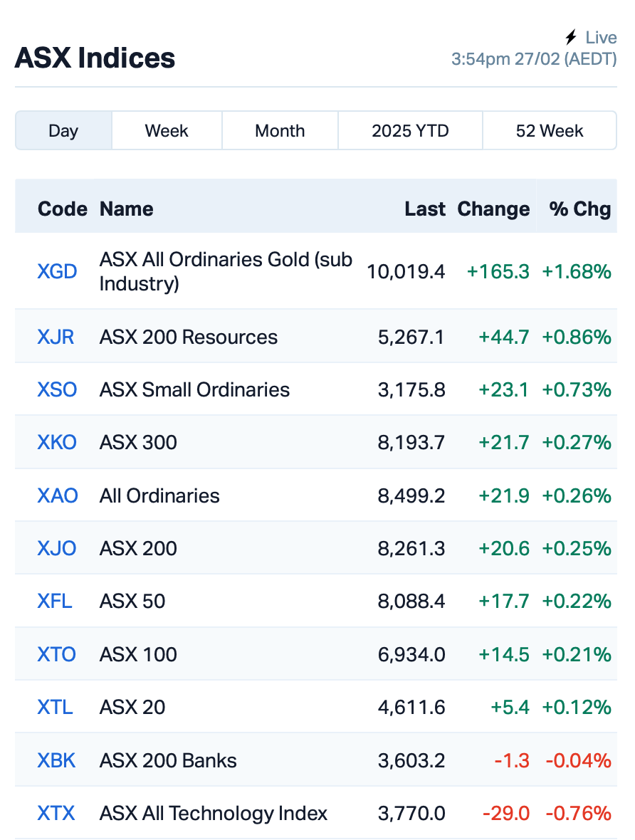Click the last value 3,603.2
This screenshot has height=840, width=635.
(x=411, y=760)
